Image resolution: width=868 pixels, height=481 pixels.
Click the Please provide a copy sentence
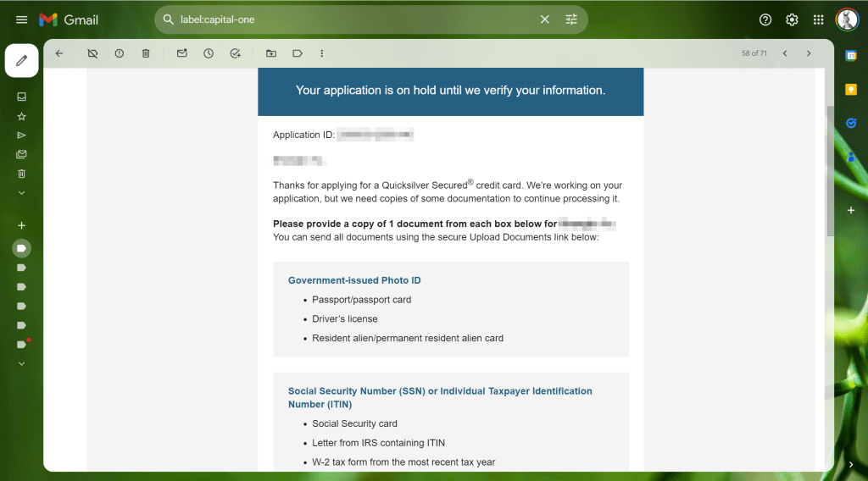[x=415, y=224]
